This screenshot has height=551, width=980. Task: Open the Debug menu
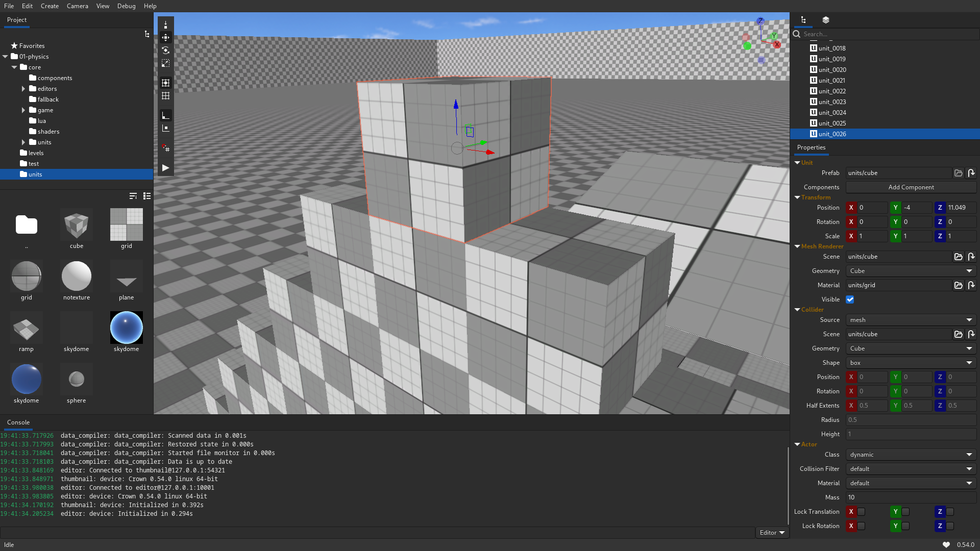[127, 6]
